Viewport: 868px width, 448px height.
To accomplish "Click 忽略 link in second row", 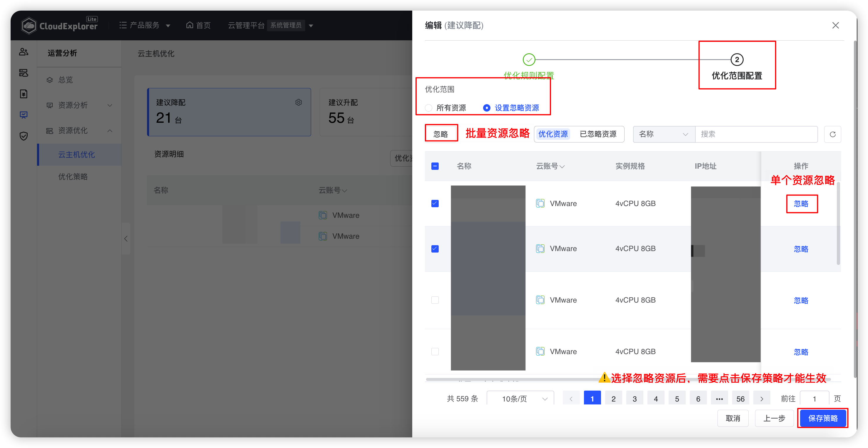I will click(x=801, y=249).
